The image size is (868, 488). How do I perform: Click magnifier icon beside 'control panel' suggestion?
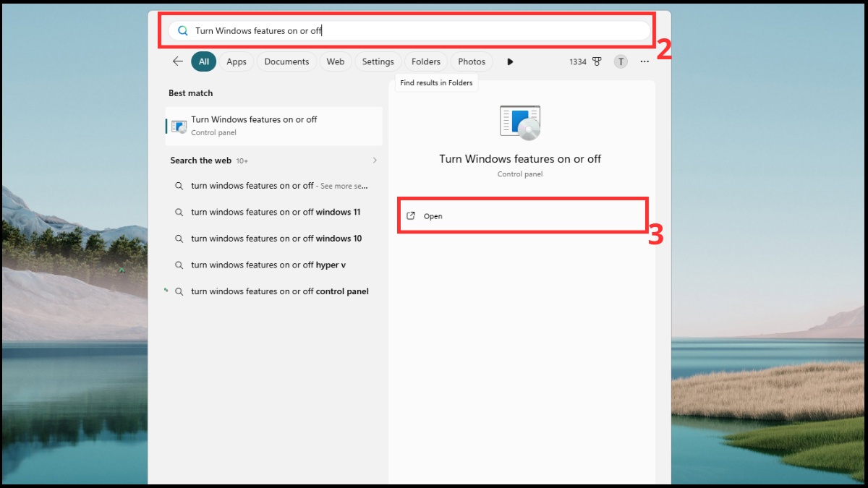[x=179, y=291]
